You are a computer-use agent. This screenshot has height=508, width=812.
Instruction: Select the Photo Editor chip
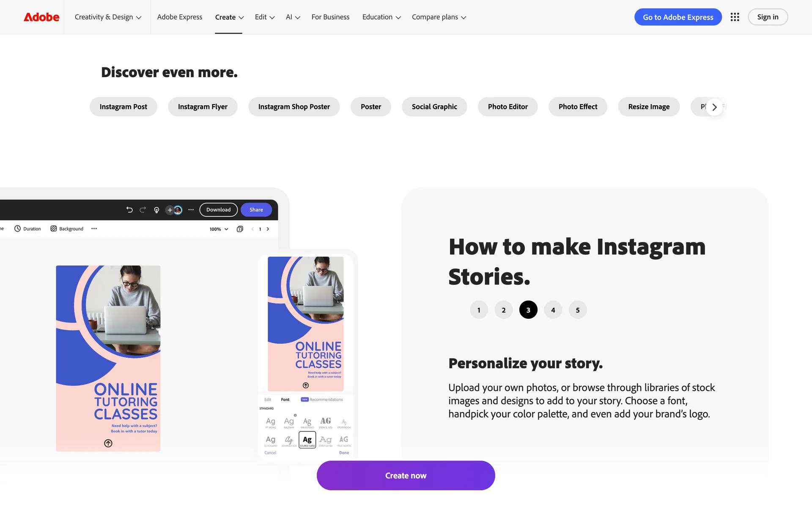point(507,107)
